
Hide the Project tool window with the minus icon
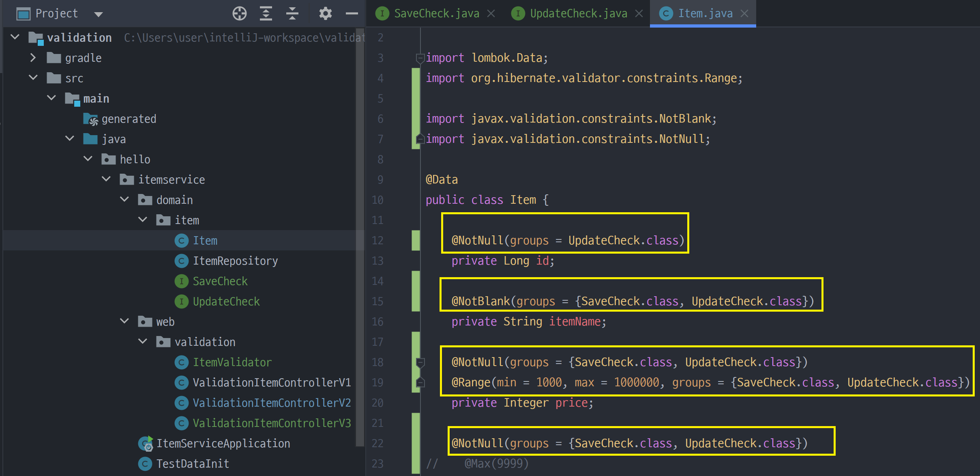352,13
